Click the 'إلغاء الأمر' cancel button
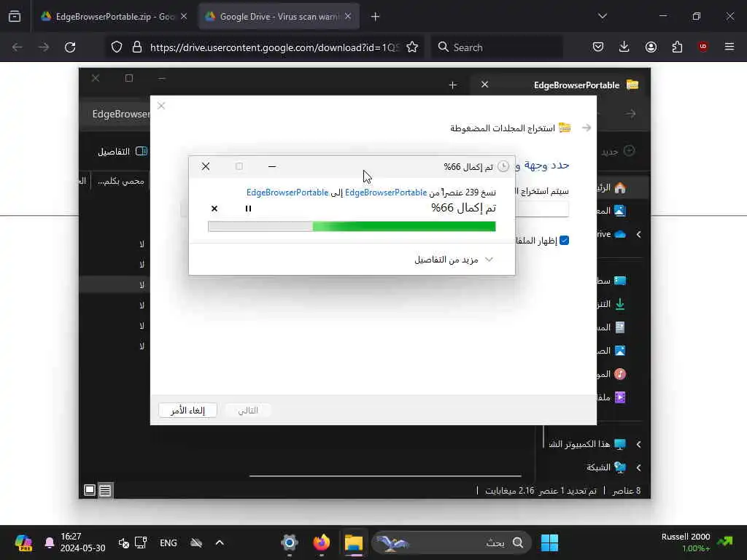The height and width of the screenshot is (560, 747). [x=187, y=411]
